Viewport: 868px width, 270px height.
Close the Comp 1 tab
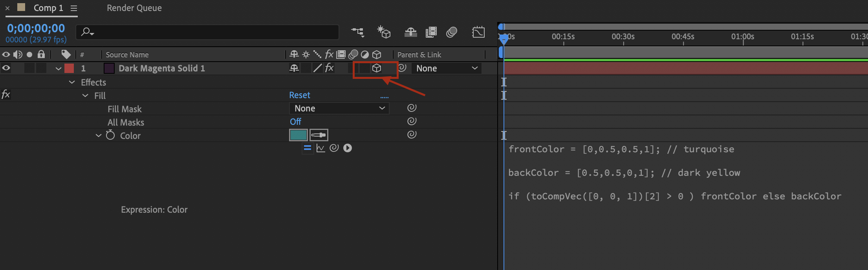click(7, 8)
